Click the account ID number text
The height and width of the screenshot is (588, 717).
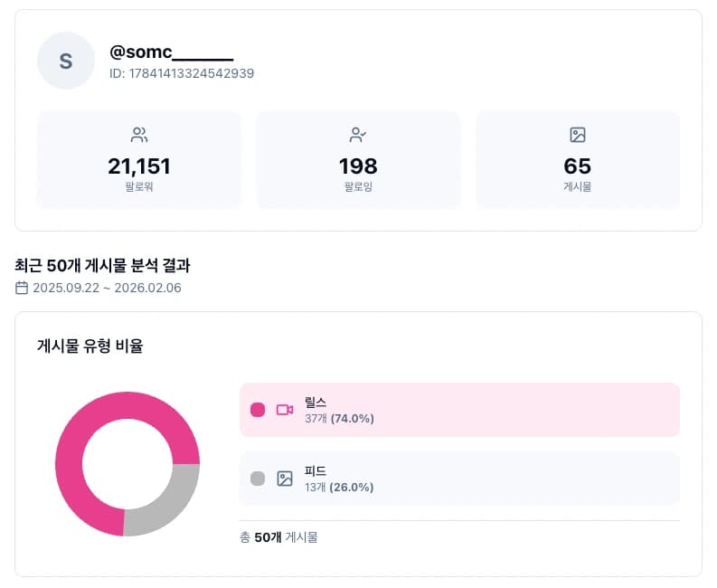click(182, 73)
